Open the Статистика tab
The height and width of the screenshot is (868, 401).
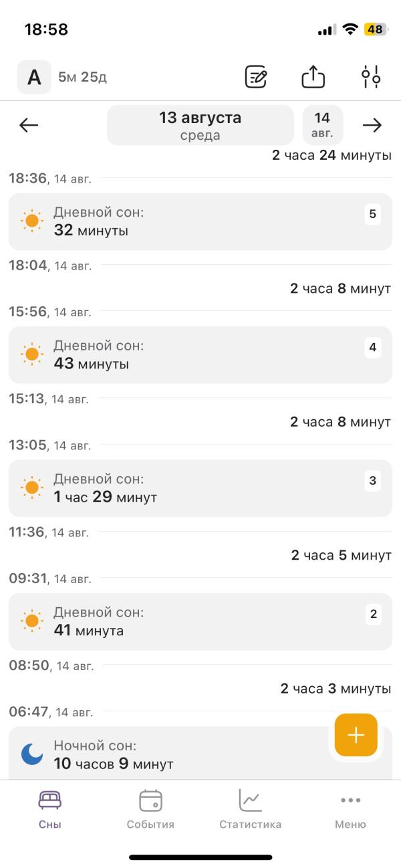click(x=250, y=809)
